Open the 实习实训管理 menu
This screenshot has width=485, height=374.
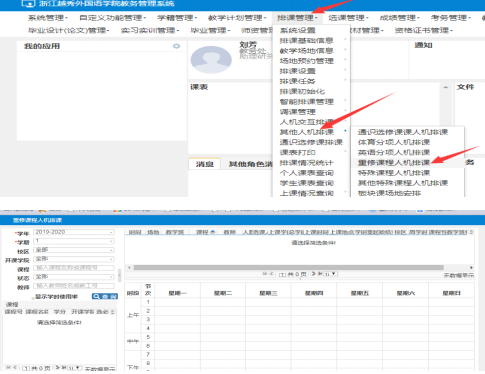click(149, 31)
